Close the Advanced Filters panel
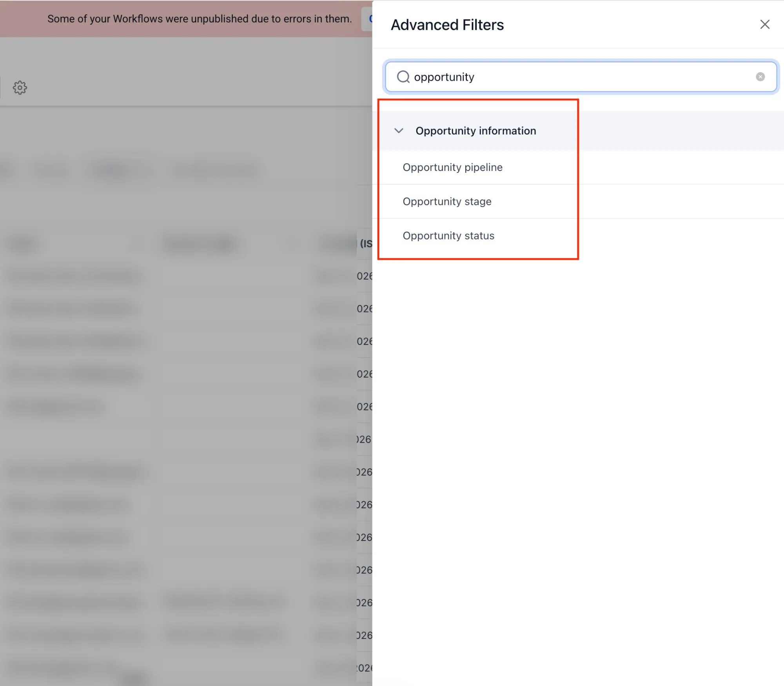Viewport: 784px width, 686px height. 764,24
